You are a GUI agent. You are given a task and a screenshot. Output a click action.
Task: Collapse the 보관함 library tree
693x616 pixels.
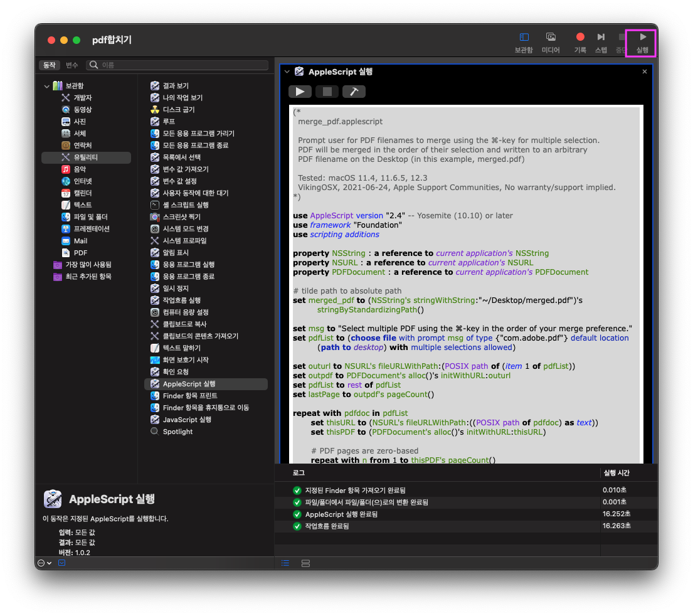click(x=47, y=86)
